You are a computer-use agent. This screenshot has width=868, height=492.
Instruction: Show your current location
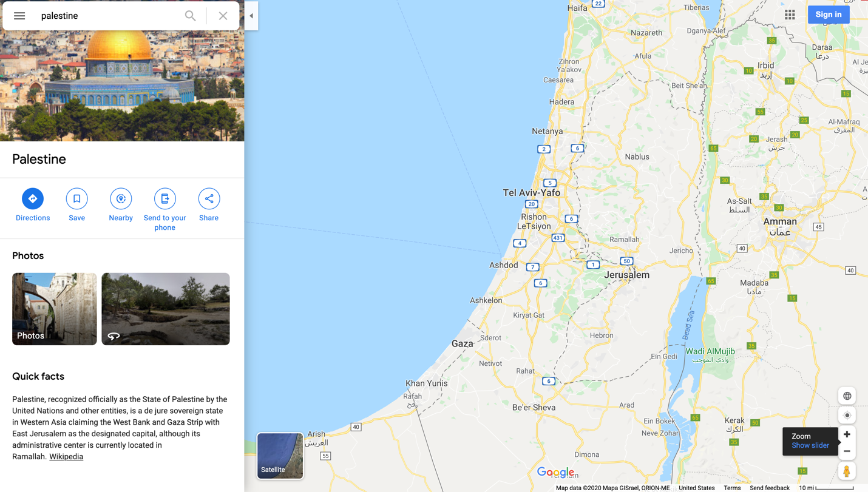tap(847, 416)
